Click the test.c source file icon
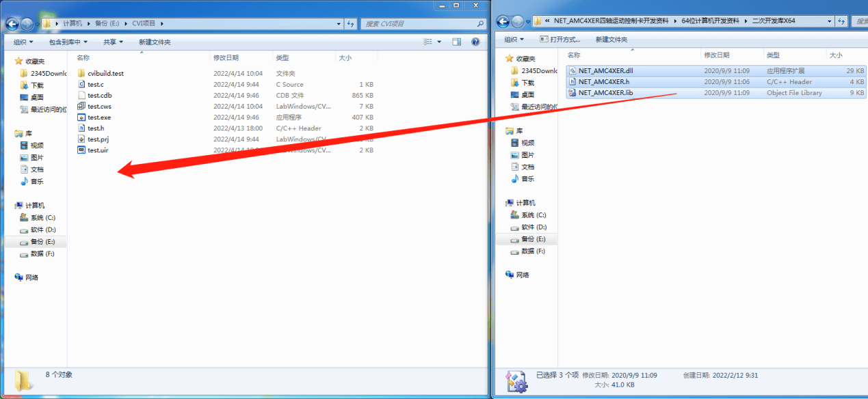This screenshot has height=399, width=868. (81, 84)
